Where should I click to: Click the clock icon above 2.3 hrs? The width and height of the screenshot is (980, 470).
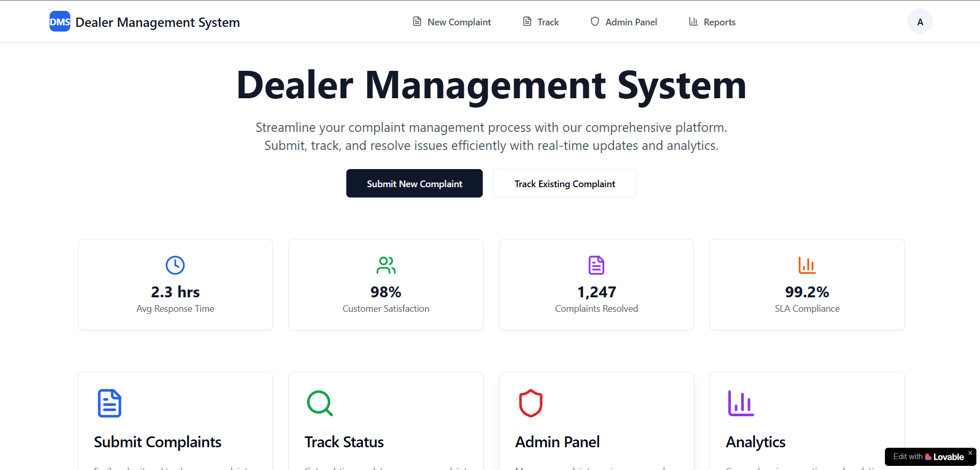(x=175, y=265)
